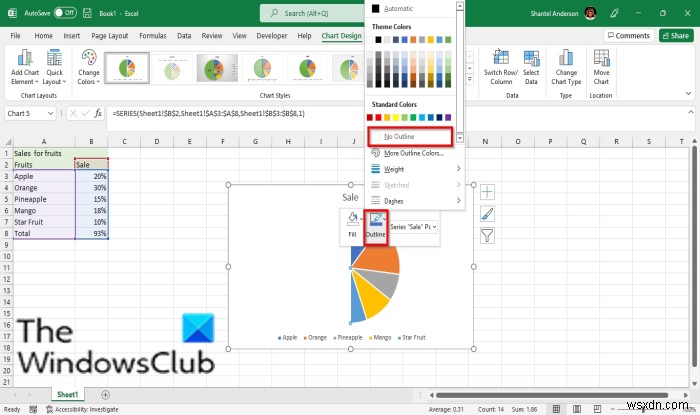Click the macro recording icon in status bar

click(x=33, y=409)
